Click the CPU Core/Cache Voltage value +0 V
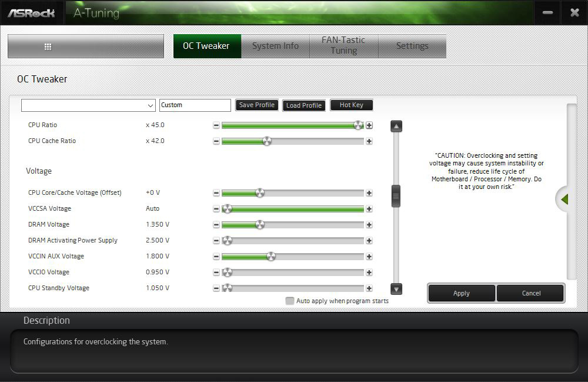The image size is (588, 382). [153, 192]
